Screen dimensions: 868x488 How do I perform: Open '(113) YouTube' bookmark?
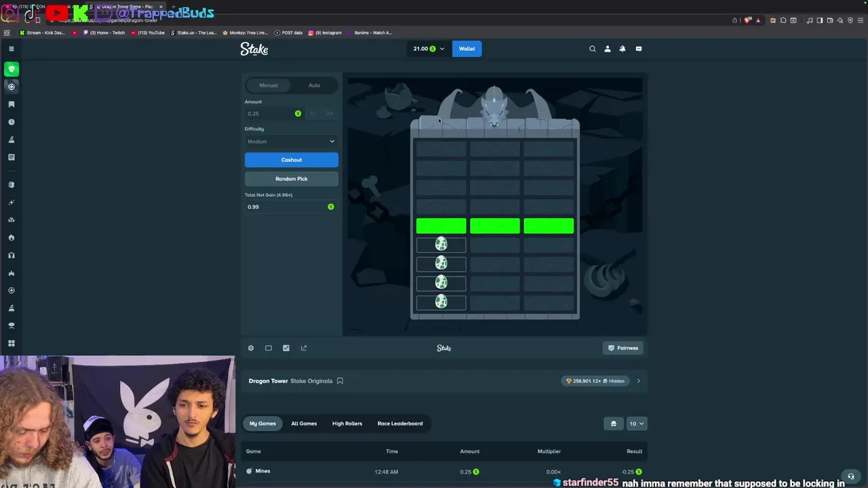[148, 33]
